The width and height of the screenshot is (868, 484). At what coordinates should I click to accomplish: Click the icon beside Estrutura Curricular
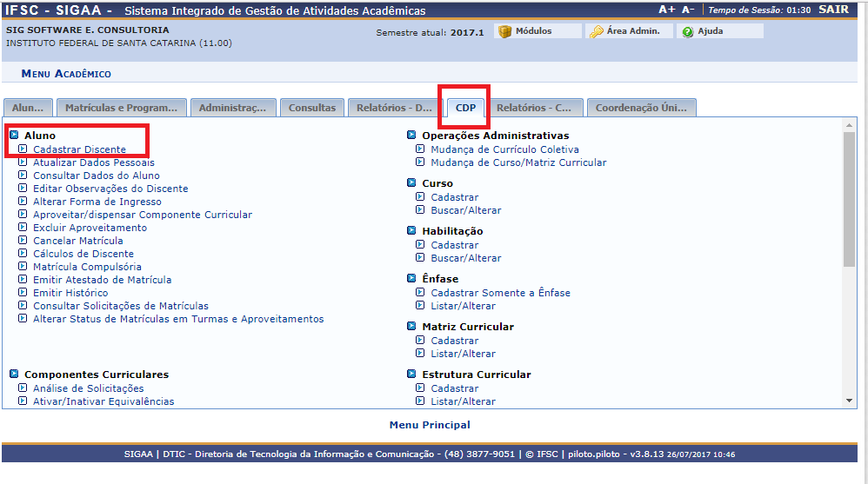[412, 375]
